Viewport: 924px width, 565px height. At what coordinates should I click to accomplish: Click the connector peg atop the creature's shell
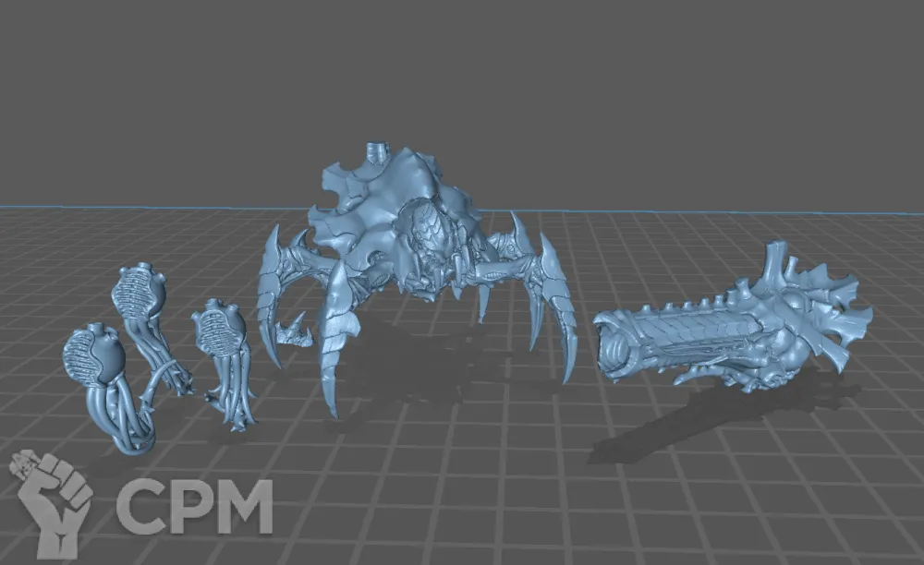[375, 150]
